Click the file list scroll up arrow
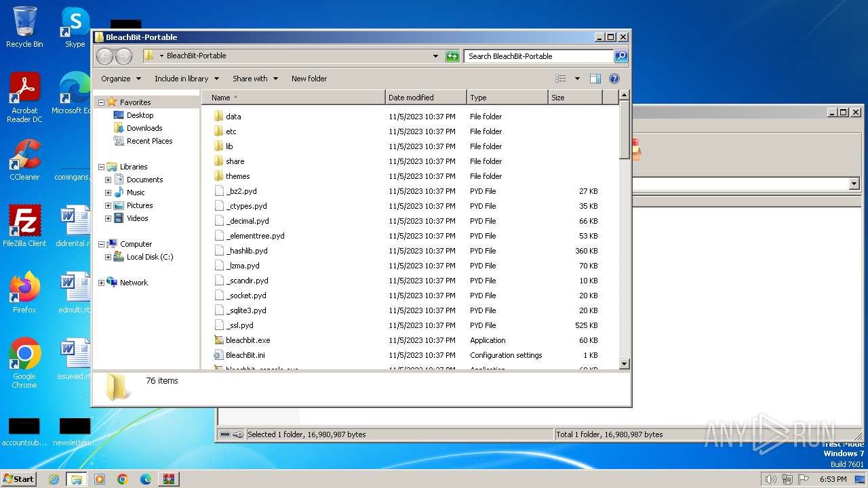The width and height of the screenshot is (868, 488). (625, 97)
